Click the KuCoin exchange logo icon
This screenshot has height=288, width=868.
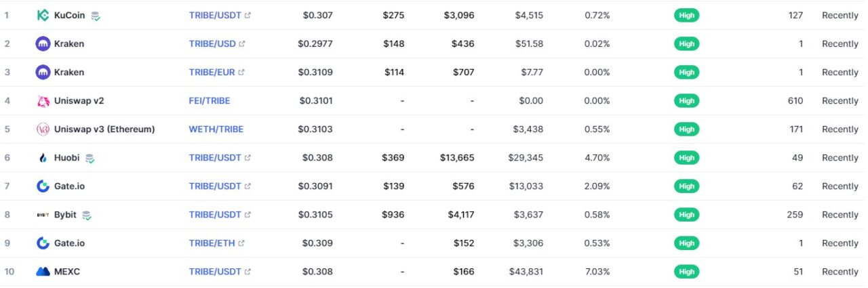tap(43, 15)
